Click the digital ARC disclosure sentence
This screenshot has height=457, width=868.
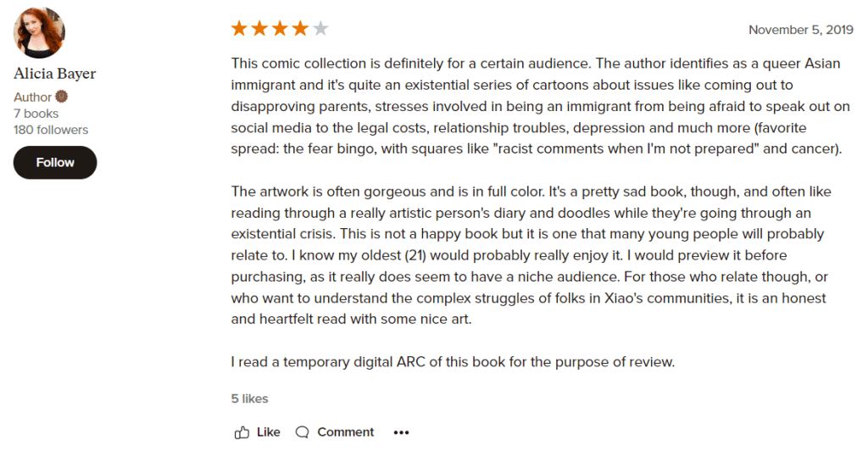[453, 362]
